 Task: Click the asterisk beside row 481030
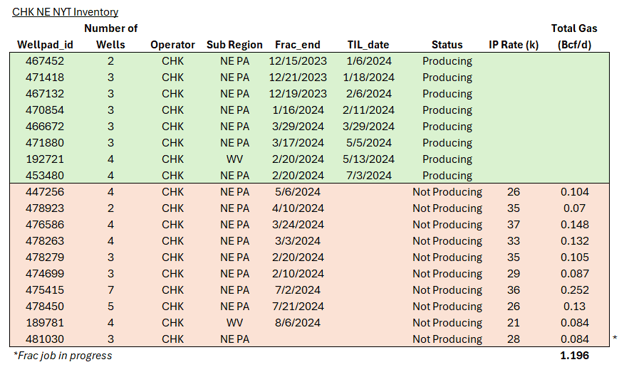615,338
